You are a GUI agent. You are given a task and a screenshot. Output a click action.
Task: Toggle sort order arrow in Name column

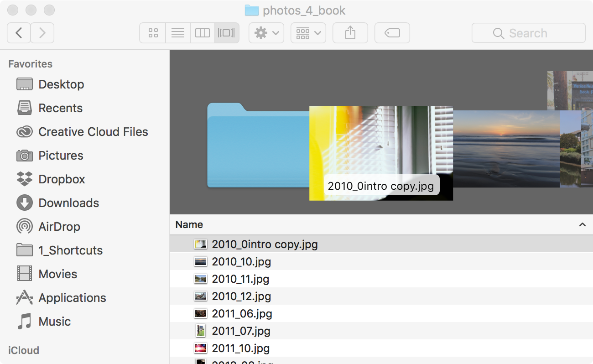pyautogui.click(x=582, y=224)
